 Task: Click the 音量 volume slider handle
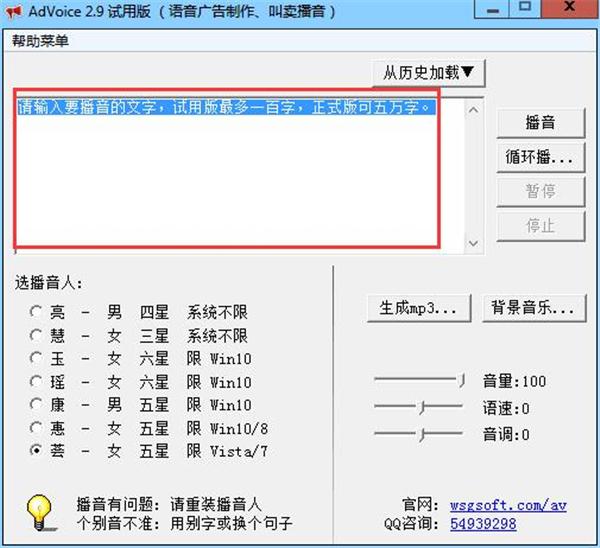tap(462, 380)
